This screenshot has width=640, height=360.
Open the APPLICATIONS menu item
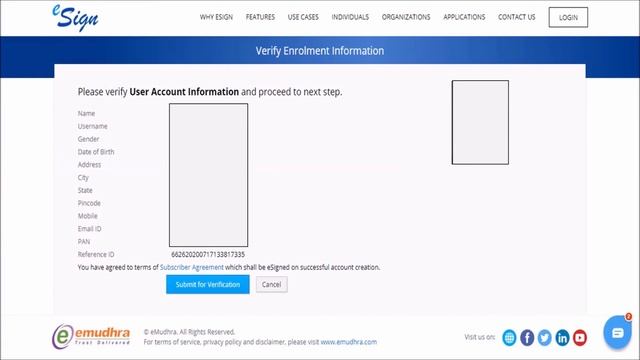point(464,17)
